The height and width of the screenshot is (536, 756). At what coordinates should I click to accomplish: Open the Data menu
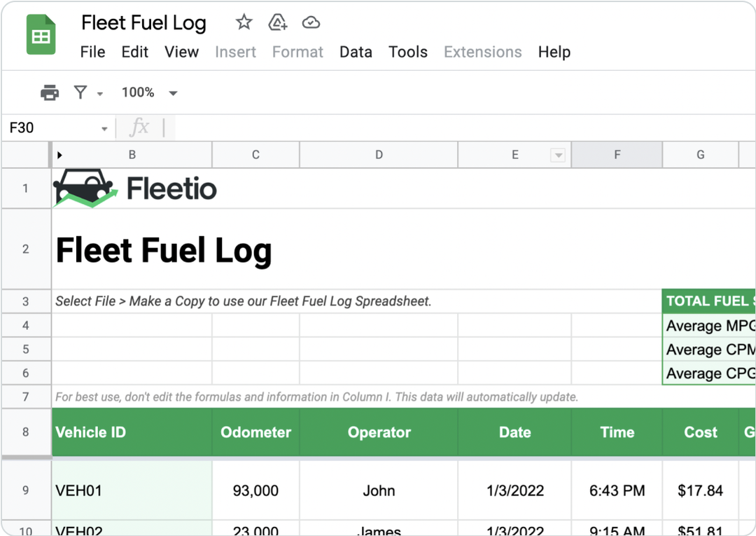tap(356, 52)
